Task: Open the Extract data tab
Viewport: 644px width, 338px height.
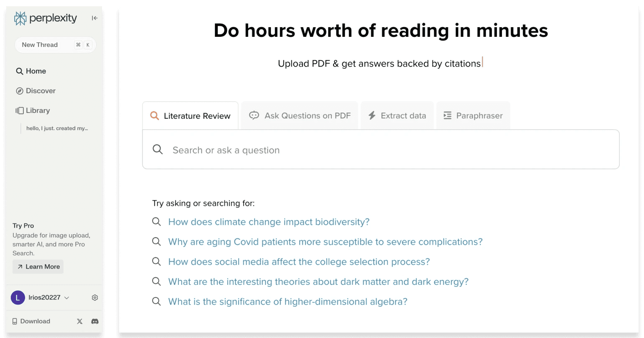Action: click(x=397, y=115)
